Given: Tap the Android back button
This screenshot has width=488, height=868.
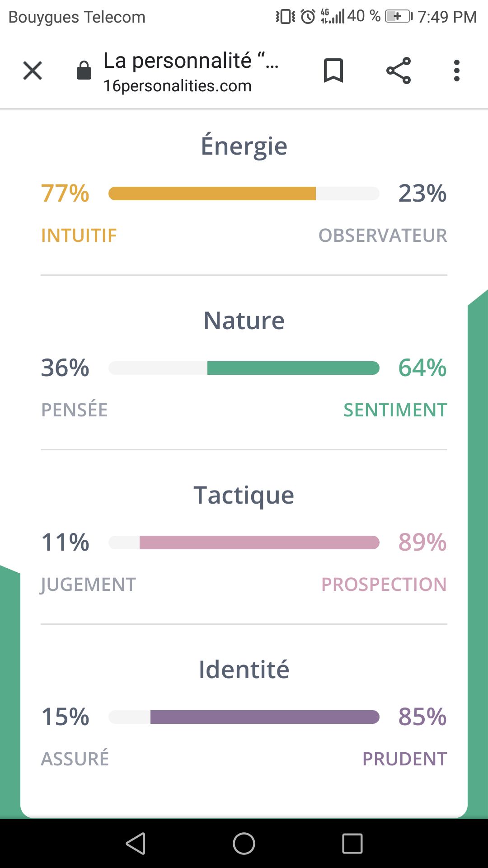Looking at the screenshot, I should click(x=136, y=844).
